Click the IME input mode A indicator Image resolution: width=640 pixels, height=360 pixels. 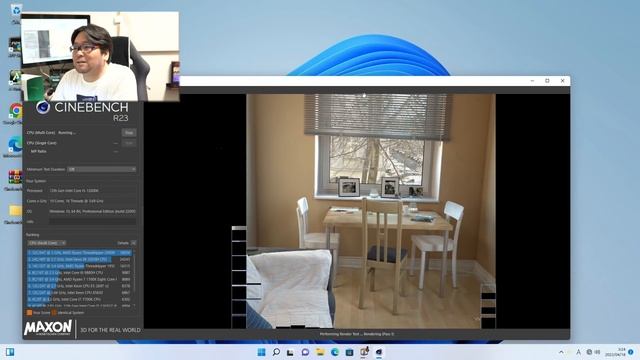click(578, 352)
